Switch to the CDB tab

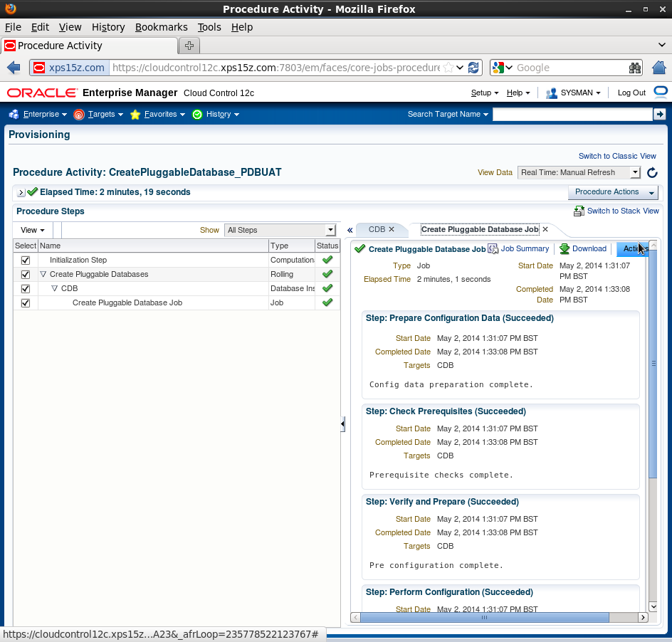(x=377, y=229)
